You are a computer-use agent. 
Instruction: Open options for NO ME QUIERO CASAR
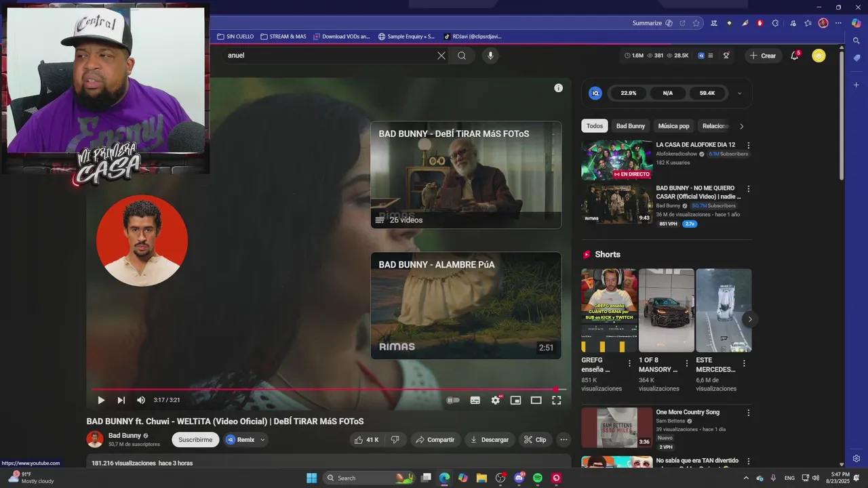click(749, 188)
